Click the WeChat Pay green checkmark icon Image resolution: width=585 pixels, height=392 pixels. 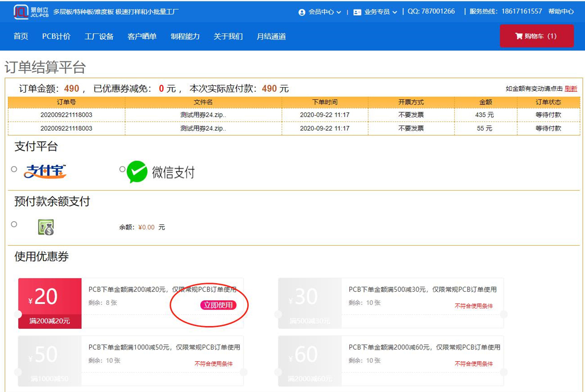click(137, 172)
